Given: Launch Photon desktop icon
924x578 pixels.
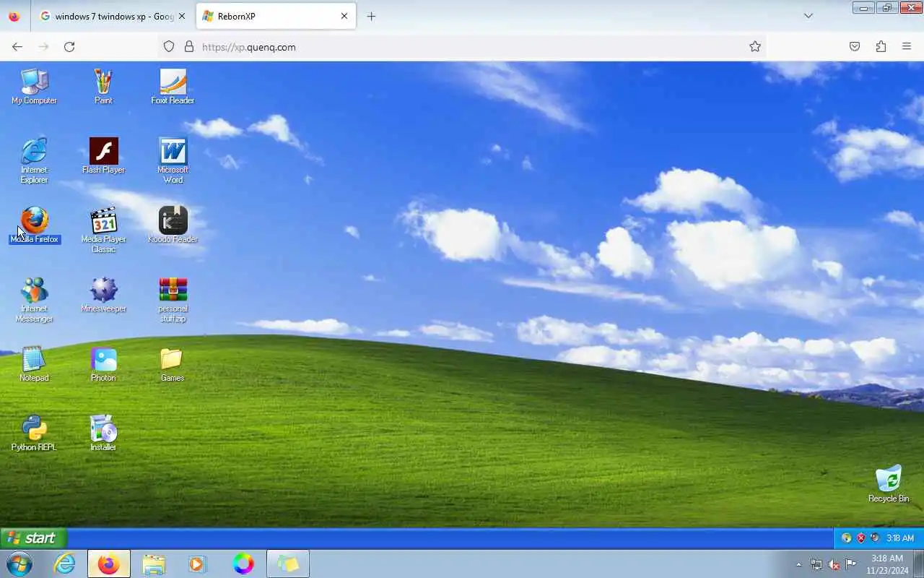Looking at the screenshot, I should pyautogui.click(x=103, y=364).
